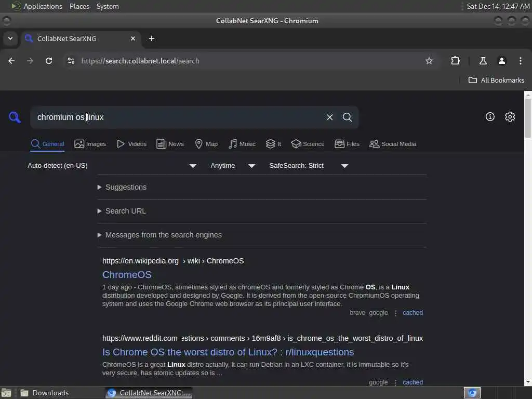
Task: Switch to the Images category
Action: tap(90, 144)
